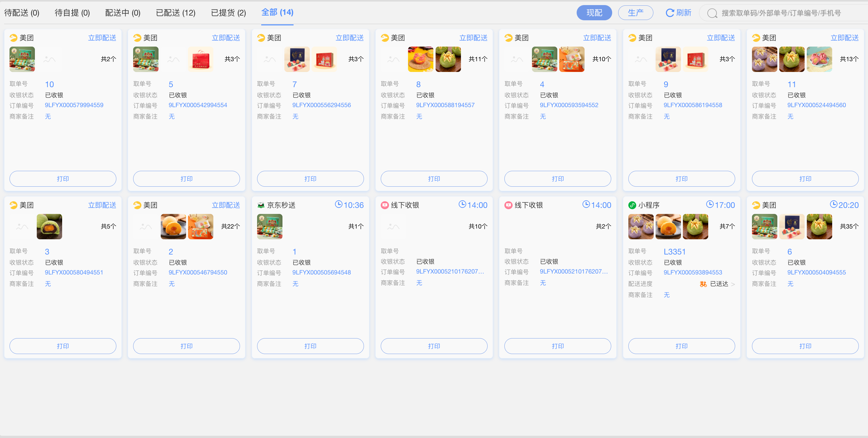Image resolution: width=868 pixels, height=438 pixels.
Task: Click clock icon beside 20:20 time
Action: coord(833,204)
